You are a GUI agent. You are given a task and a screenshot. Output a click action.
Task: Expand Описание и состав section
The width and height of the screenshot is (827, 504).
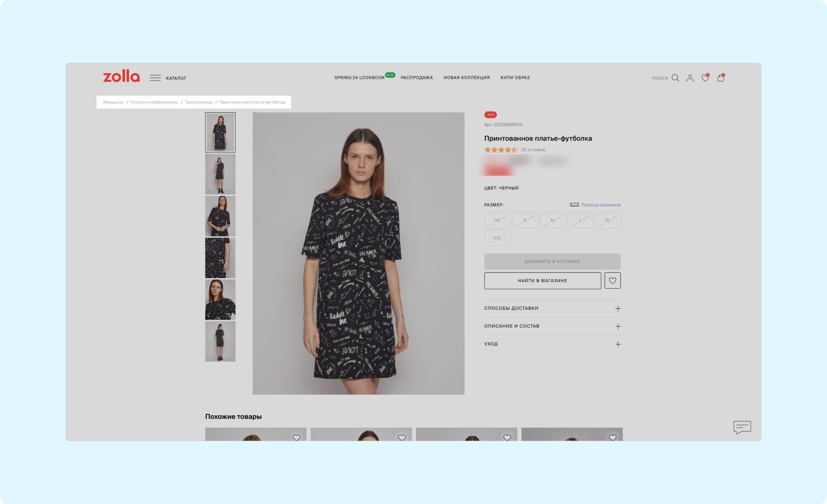tap(552, 326)
